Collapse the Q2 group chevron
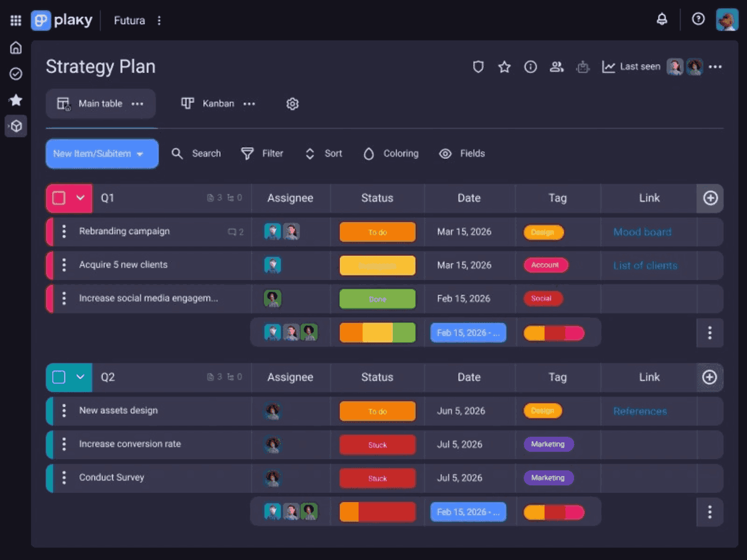This screenshot has height=560, width=747. point(80,377)
